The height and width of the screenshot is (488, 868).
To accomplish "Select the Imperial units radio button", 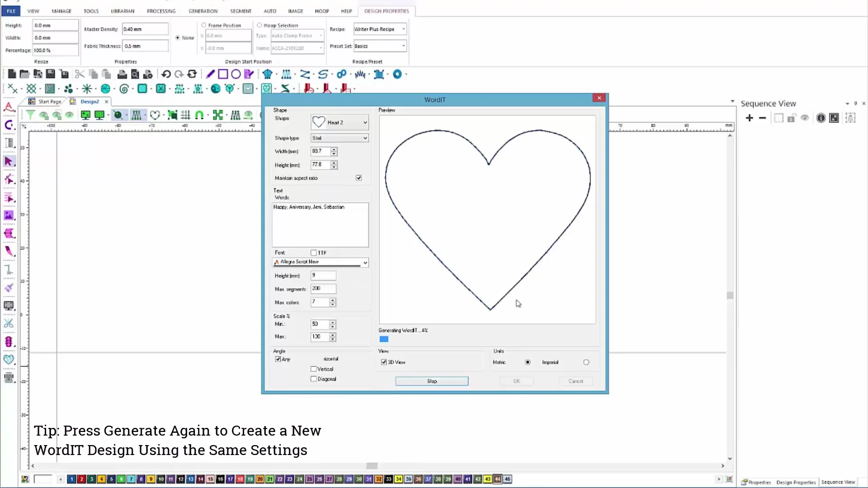I will click(x=586, y=362).
